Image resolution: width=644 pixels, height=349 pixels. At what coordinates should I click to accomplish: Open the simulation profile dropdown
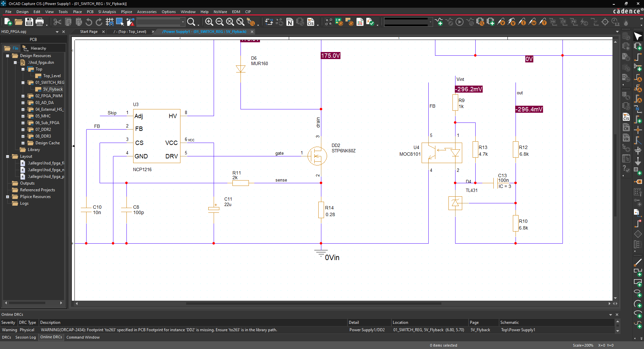pyautogui.click(x=430, y=22)
